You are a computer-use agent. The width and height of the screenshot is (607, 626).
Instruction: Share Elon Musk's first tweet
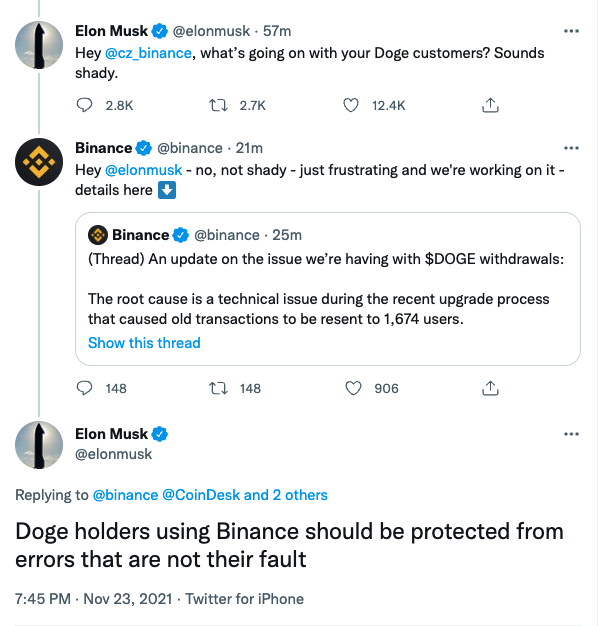pyautogui.click(x=490, y=104)
